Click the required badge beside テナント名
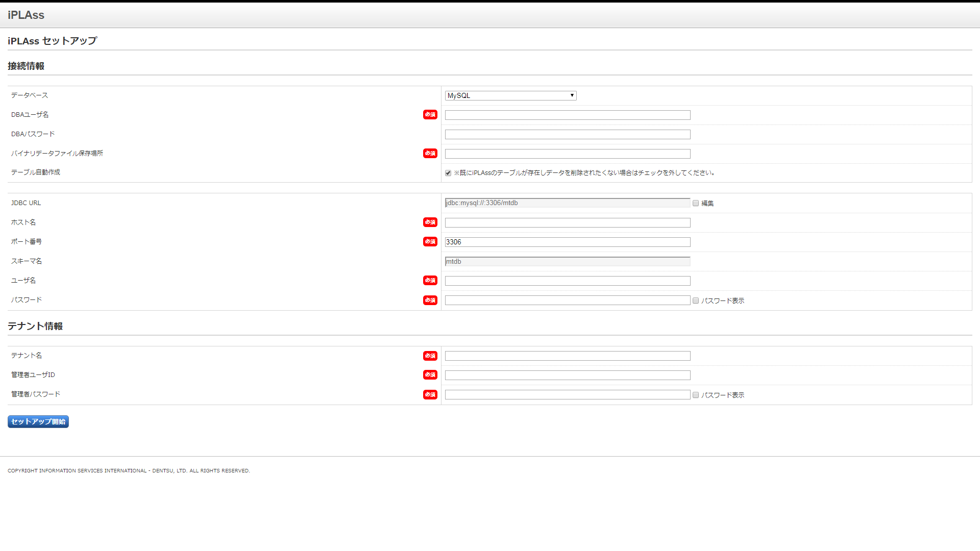The image size is (980, 551). click(430, 356)
